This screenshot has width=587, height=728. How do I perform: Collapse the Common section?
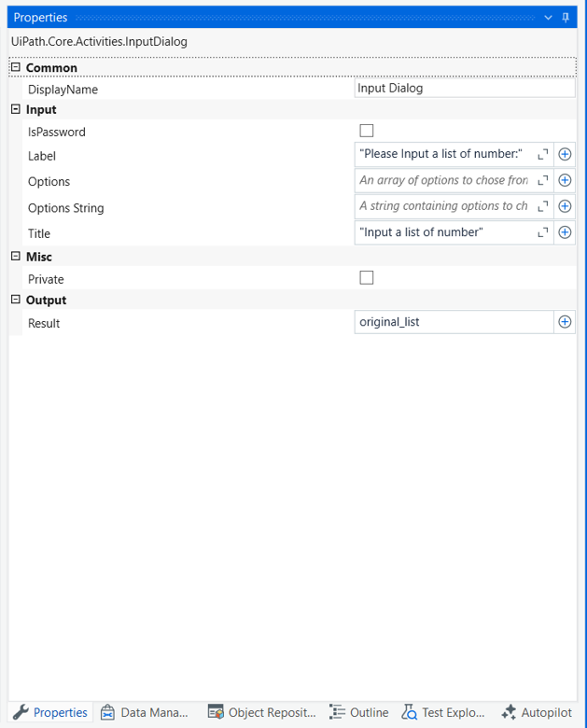pos(16,67)
